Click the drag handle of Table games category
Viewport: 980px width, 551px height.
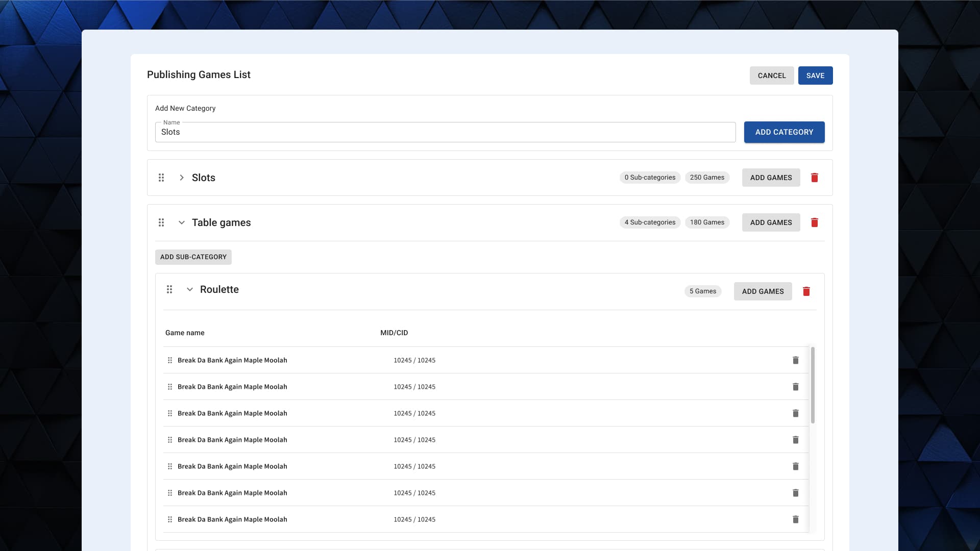coord(161,222)
